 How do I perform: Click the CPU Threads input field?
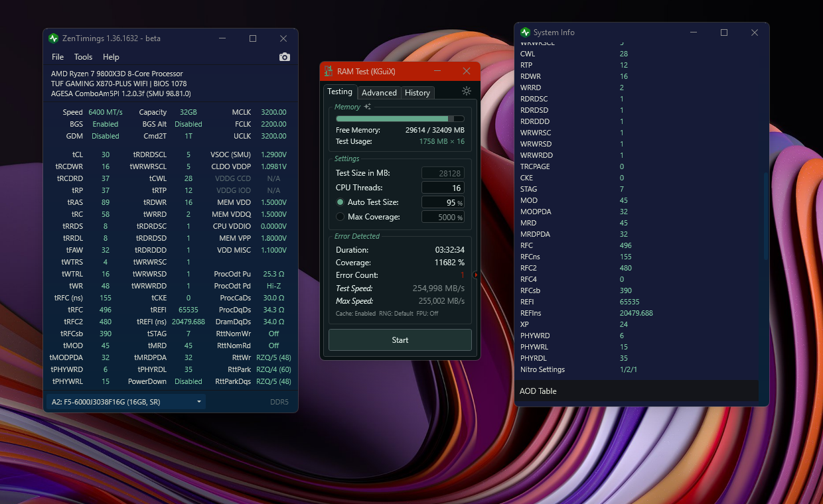coord(443,188)
